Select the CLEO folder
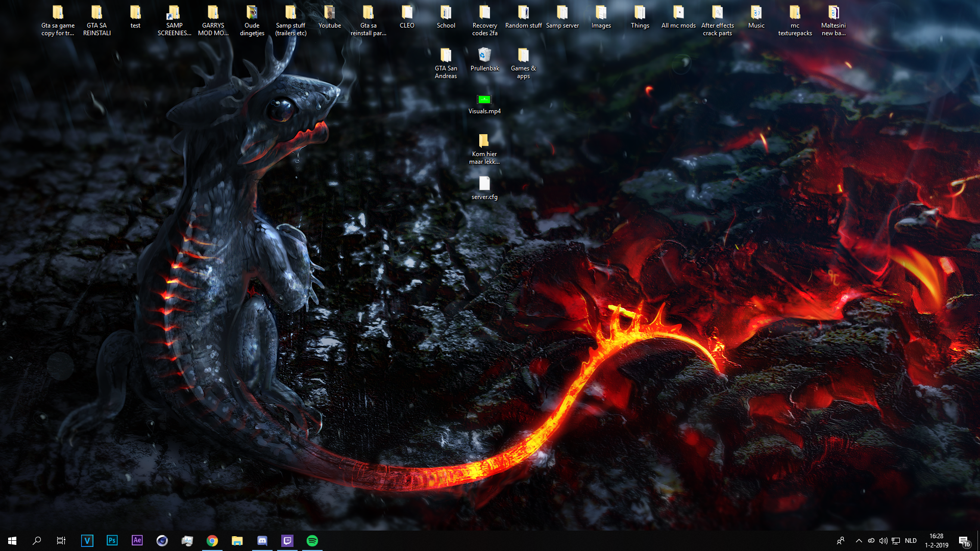 pos(407,17)
